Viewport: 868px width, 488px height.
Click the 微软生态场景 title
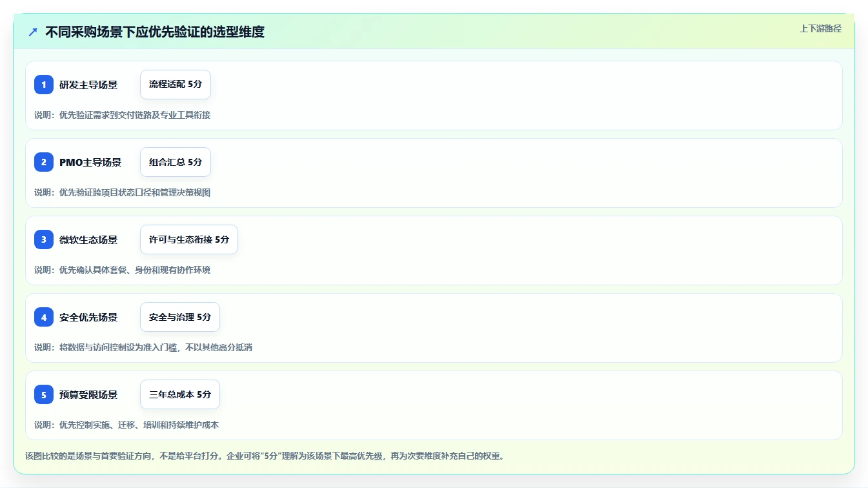click(88, 239)
